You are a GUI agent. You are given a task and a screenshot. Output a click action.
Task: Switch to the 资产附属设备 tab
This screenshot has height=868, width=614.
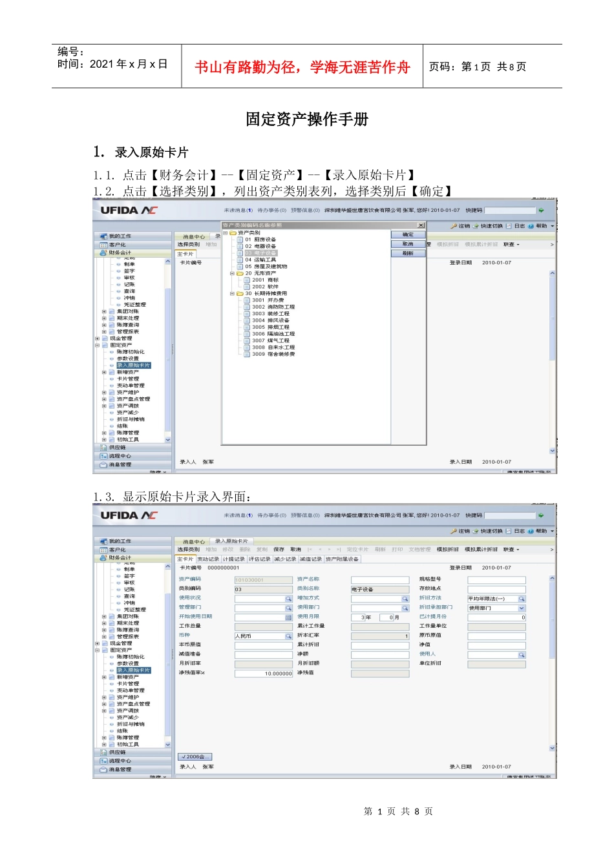pos(342,559)
